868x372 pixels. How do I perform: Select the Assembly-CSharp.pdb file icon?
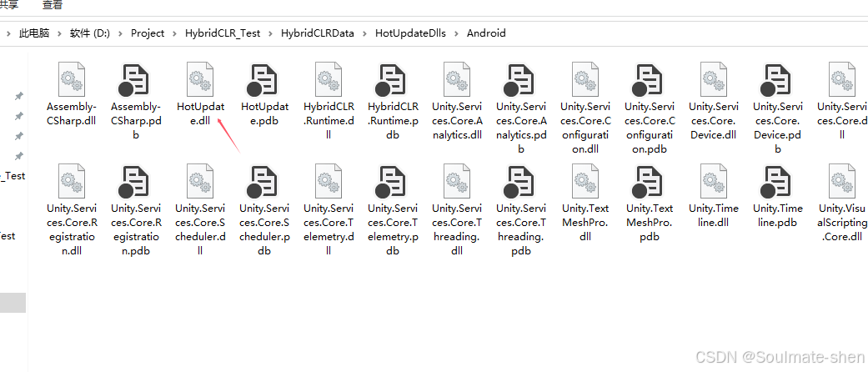click(x=134, y=81)
